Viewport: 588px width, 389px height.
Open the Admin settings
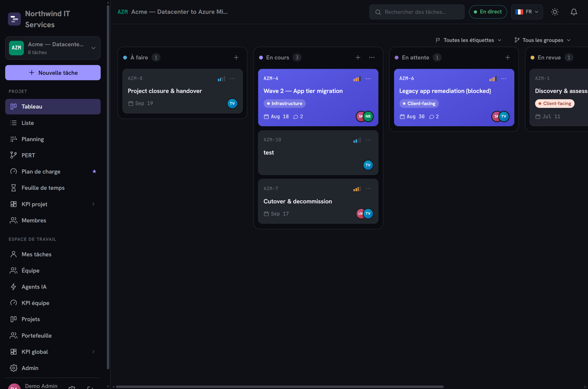point(53,368)
